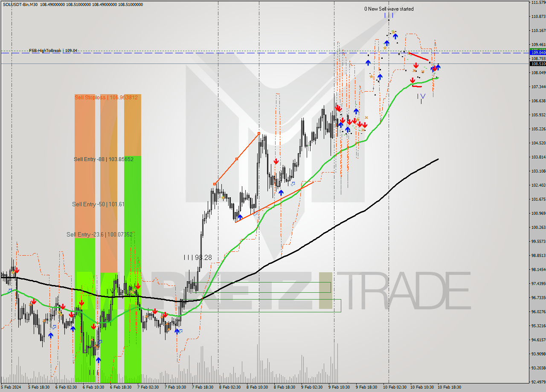The image size is (546, 392).
Task: Click the '0 New Sell wave started' label
Action: [389, 9]
